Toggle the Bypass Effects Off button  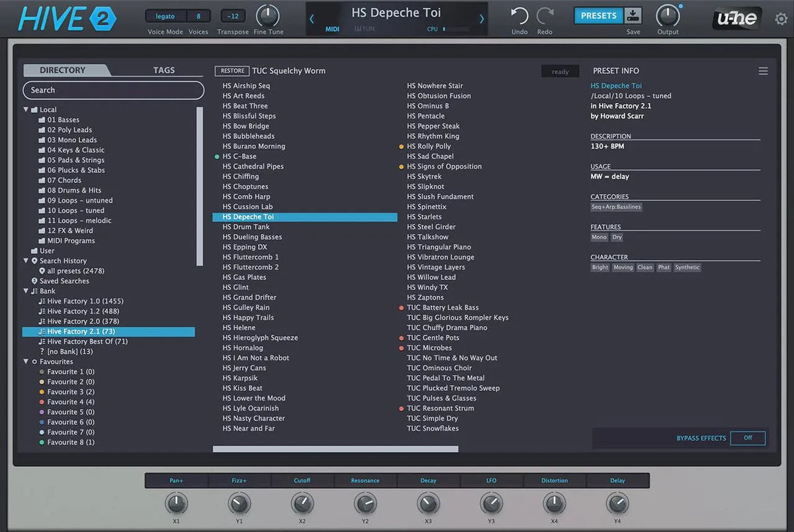[748, 438]
